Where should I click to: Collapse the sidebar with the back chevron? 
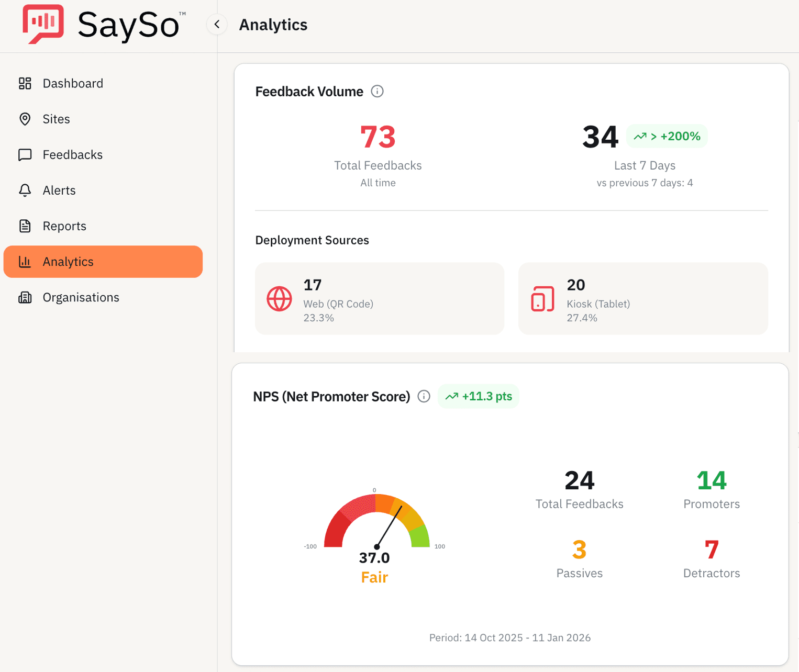tap(216, 24)
